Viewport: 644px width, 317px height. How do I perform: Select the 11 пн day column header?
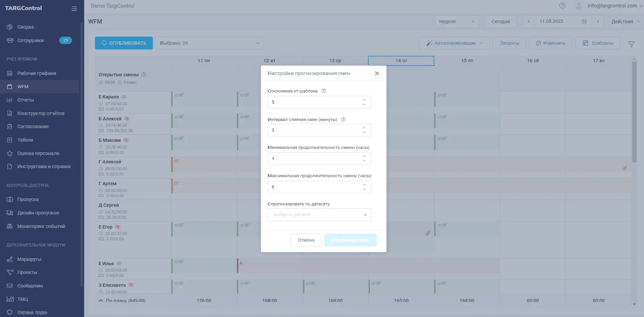(204, 61)
